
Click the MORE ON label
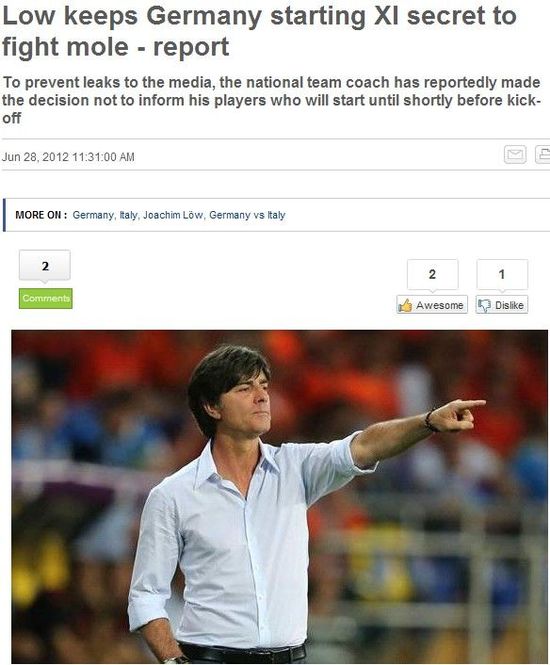(41, 215)
